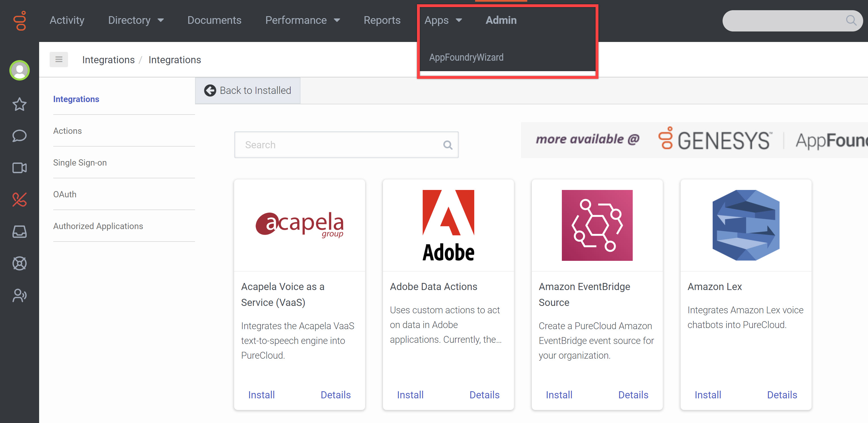
Task: Toggle the hamburger navigation menu button
Action: (59, 60)
